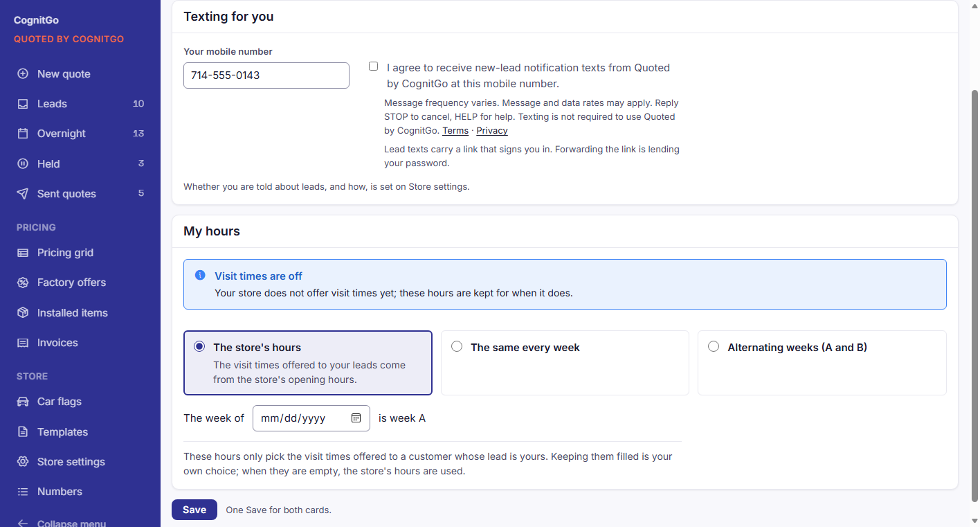This screenshot has height=527, width=980.
Task: Open Pricing grid page
Action: coord(80,253)
